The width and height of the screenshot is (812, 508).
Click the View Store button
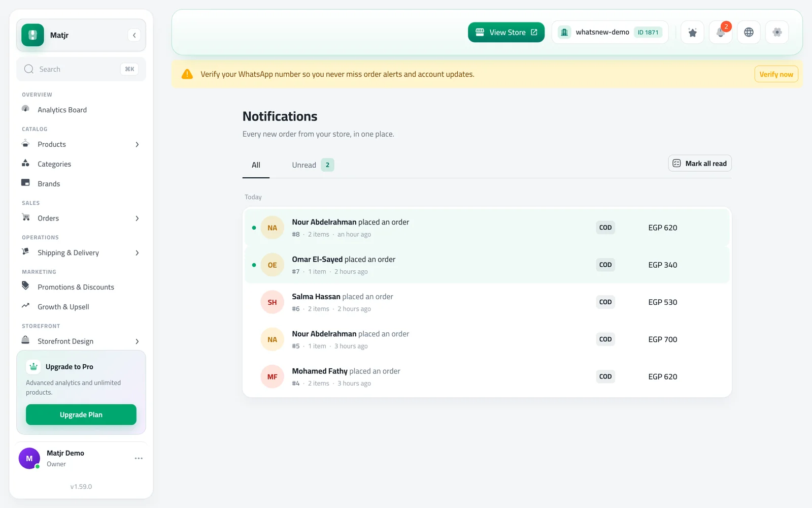coord(506,33)
